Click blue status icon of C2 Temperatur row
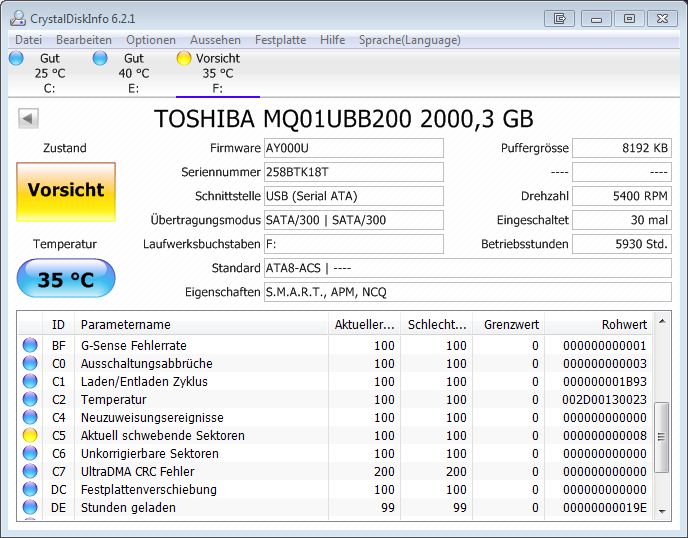Viewport: 688px width, 538px height. [30, 399]
